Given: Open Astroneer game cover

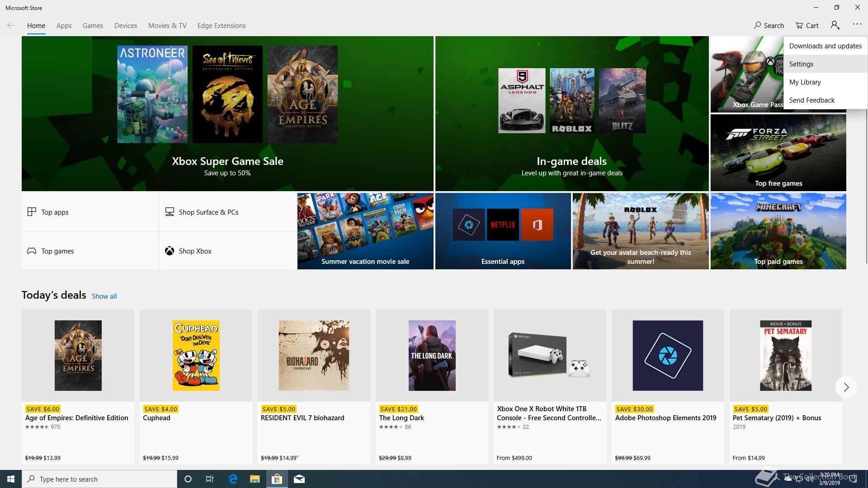Looking at the screenshot, I should [152, 94].
